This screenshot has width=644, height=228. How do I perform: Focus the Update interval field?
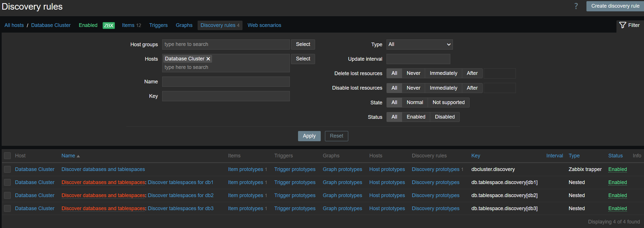[418, 59]
